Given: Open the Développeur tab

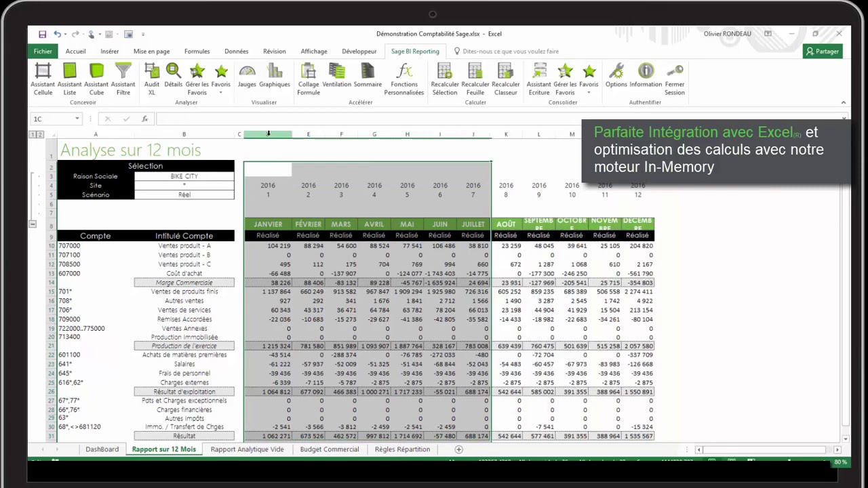Looking at the screenshot, I should (359, 52).
